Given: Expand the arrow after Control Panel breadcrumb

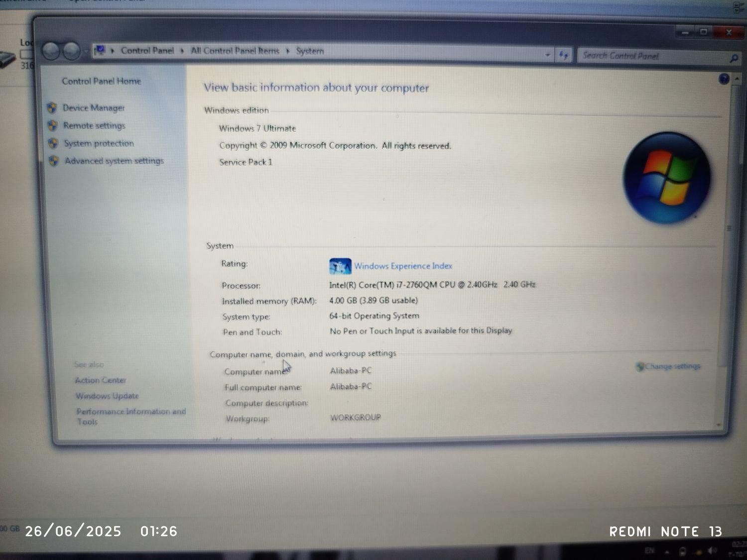Looking at the screenshot, I should (182, 50).
